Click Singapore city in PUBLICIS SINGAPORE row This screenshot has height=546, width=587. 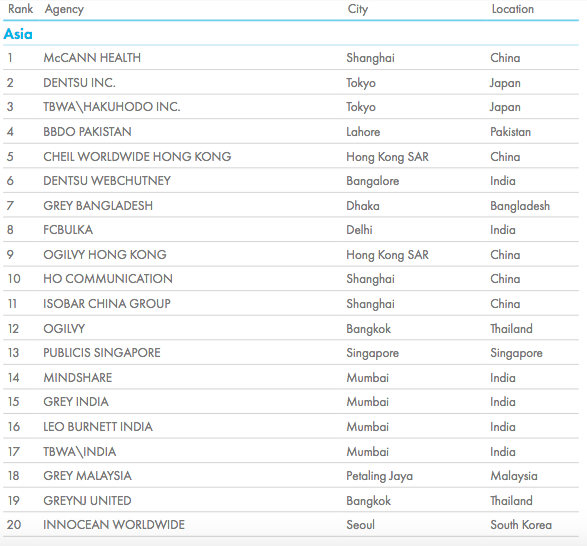click(x=372, y=353)
